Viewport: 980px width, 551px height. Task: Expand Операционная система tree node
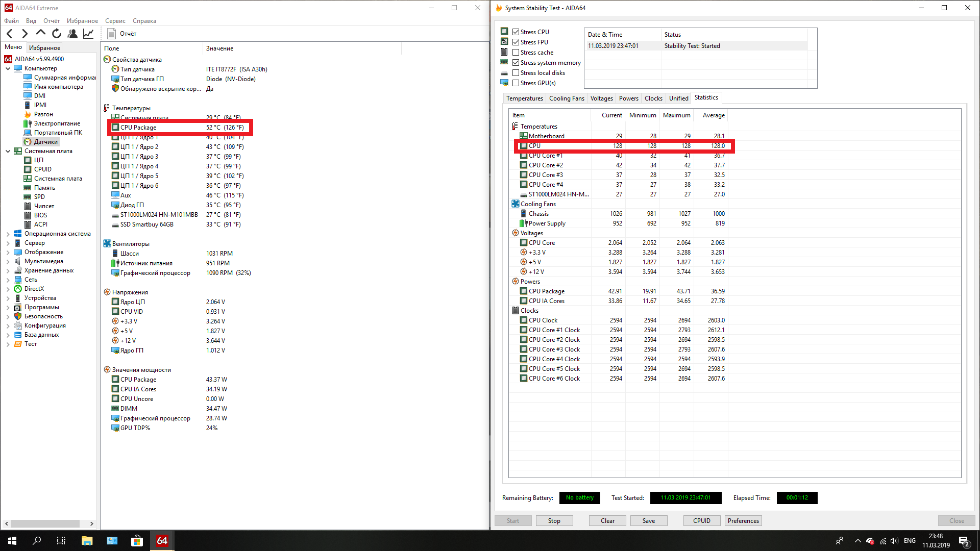pyautogui.click(x=8, y=234)
